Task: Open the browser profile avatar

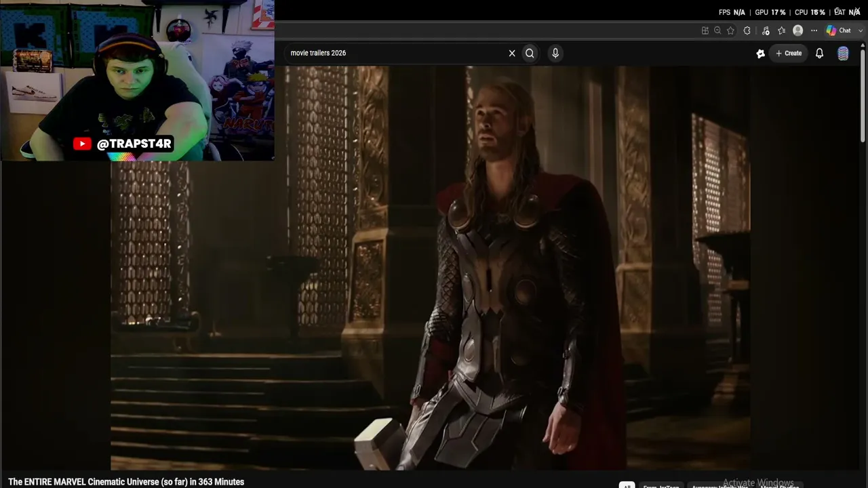Action: point(798,30)
